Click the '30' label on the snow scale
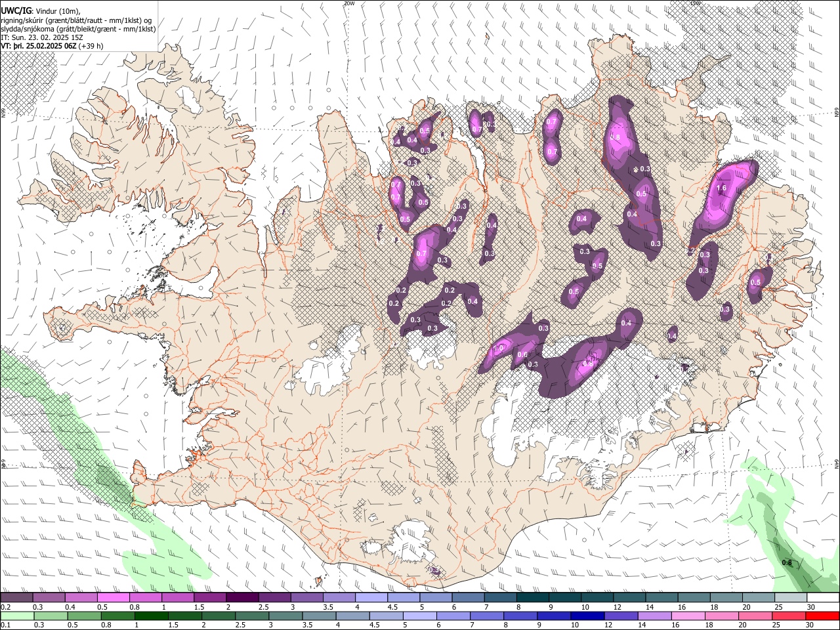Screen dimensions: 840x630 point(810,607)
